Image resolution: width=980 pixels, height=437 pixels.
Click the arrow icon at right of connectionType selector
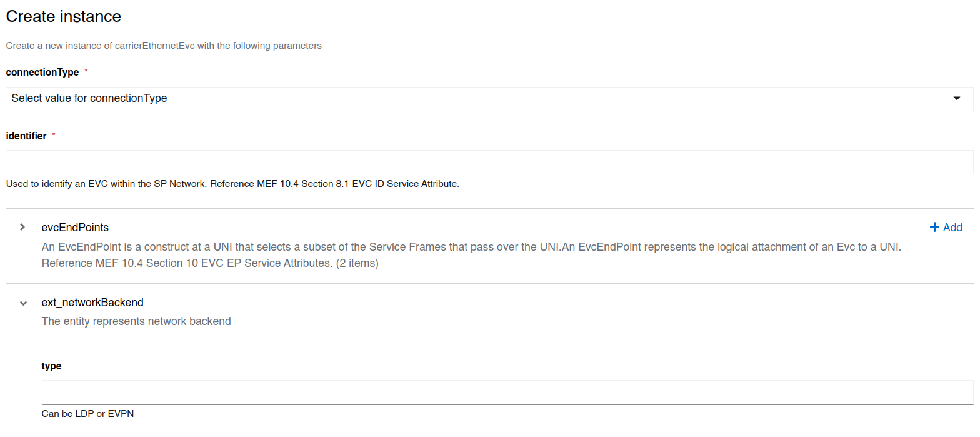956,98
